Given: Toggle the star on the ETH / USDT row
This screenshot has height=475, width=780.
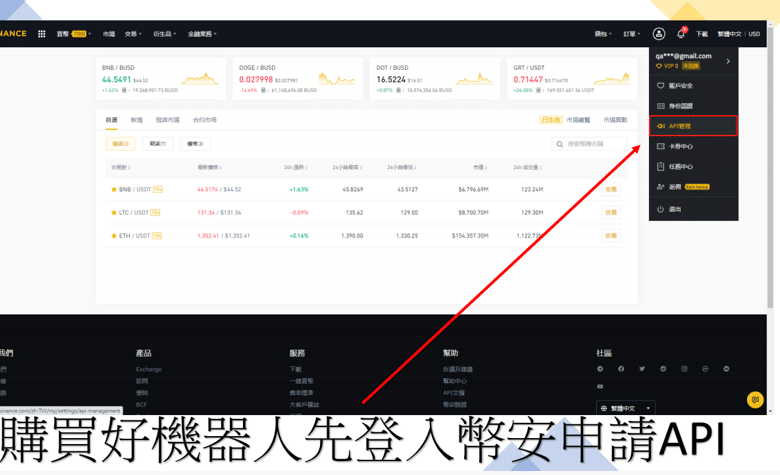Looking at the screenshot, I should 113,236.
